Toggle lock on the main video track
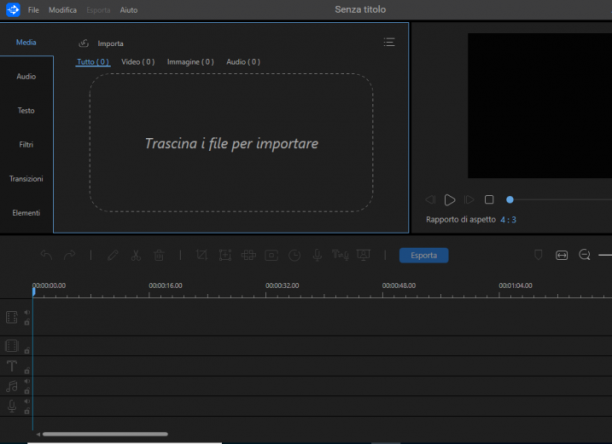 point(27,322)
